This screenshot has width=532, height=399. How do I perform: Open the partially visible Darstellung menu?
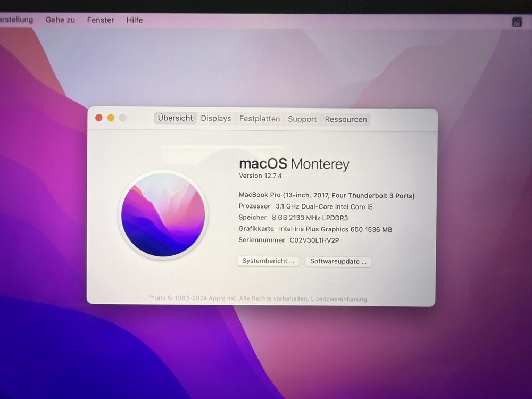16,20
